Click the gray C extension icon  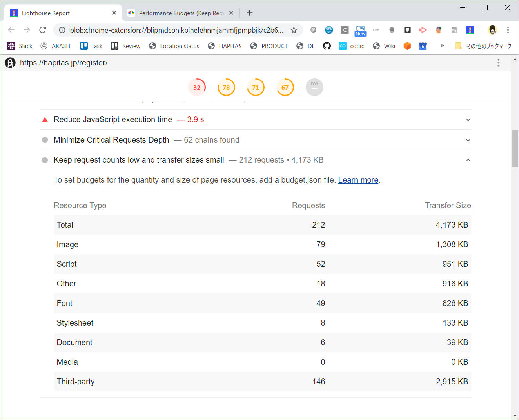[x=345, y=30]
